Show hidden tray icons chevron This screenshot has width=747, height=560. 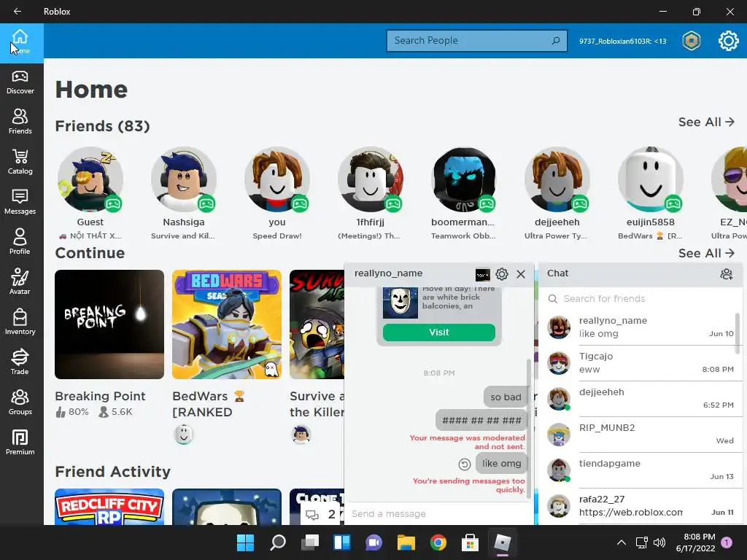pos(622,542)
